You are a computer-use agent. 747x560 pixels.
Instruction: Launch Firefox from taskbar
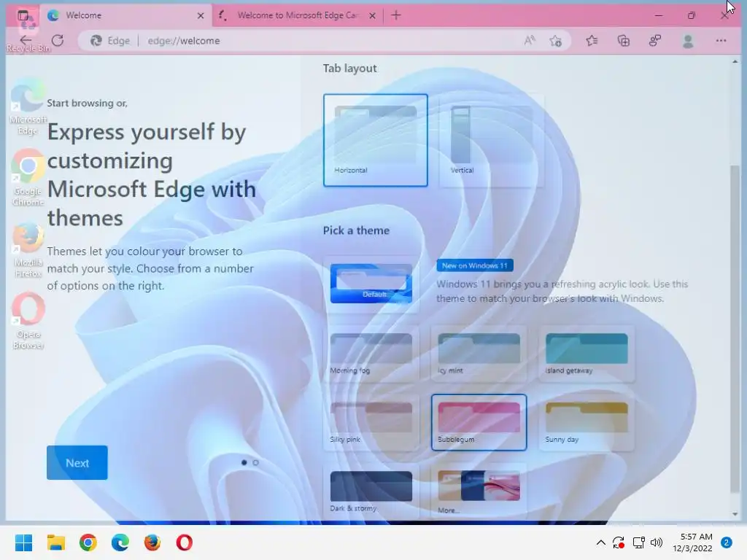[x=152, y=542]
